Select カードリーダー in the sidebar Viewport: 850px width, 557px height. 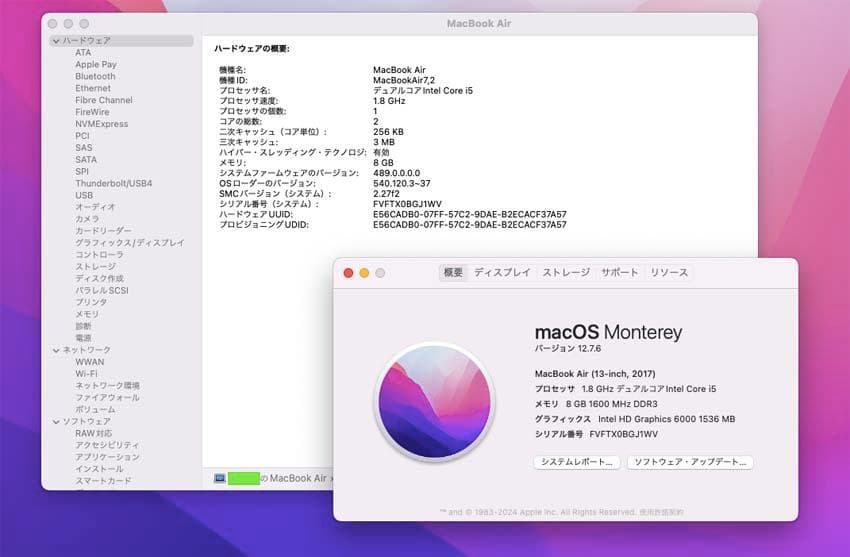(103, 231)
